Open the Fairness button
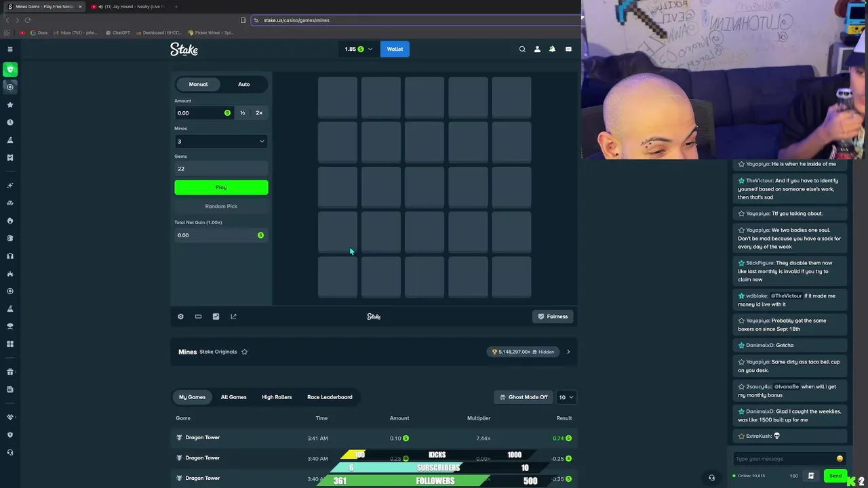The height and width of the screenshot is (488, 868). (x=553, y=317)
